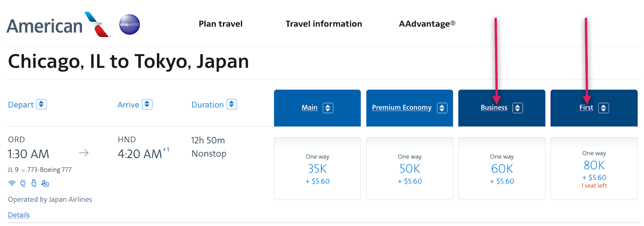Open the AAdvantage menu
The height and width of the screenshot is (226, 644).
[427, 24]
